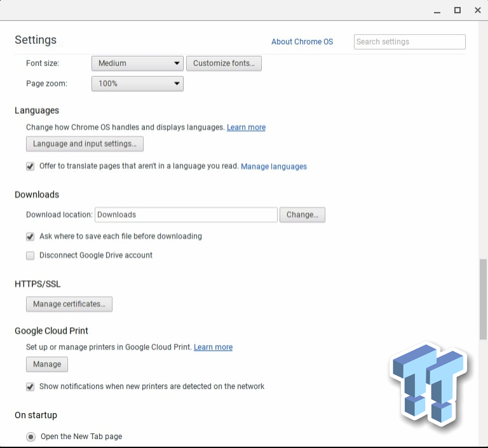The image size is (488, 448).
Task: Close the Settings window
Action: tap(477, 10)
